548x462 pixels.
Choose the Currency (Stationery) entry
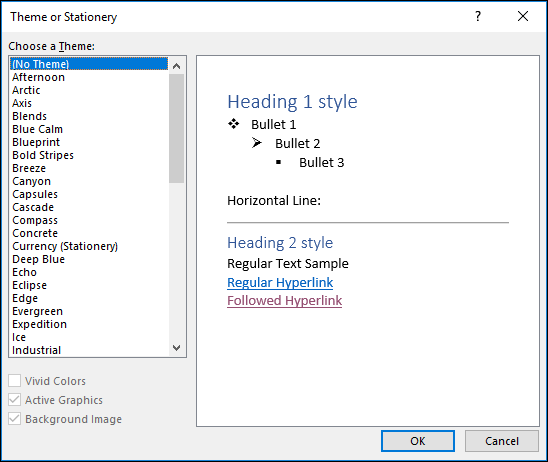click(x=89, y=246)
